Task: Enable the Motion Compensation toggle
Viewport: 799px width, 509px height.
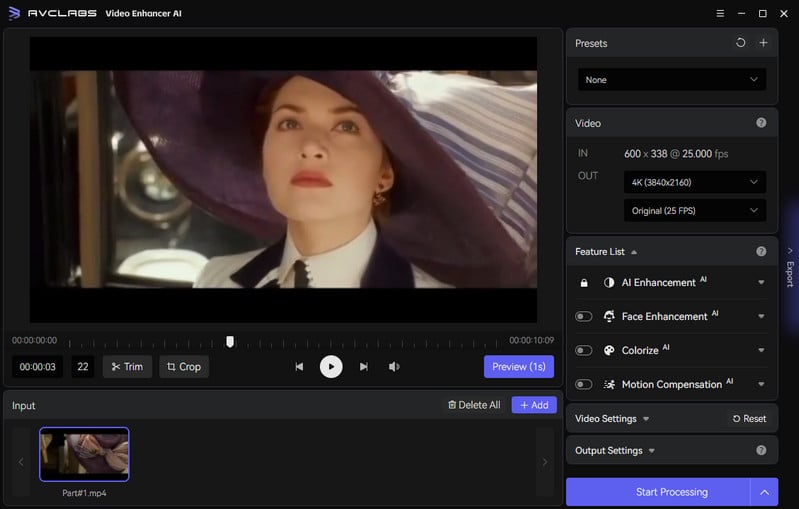Action: click(x=583, y=385)
